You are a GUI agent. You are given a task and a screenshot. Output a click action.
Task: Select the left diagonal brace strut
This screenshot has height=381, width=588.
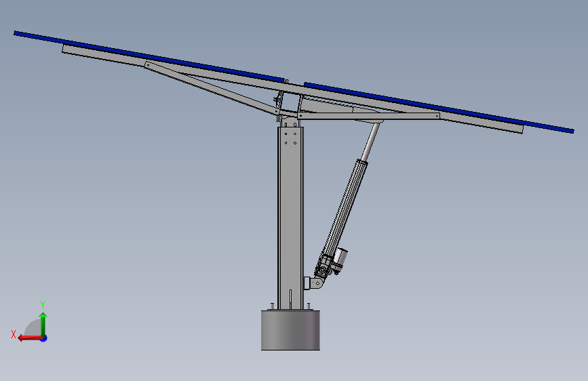[x=212, y=88]
